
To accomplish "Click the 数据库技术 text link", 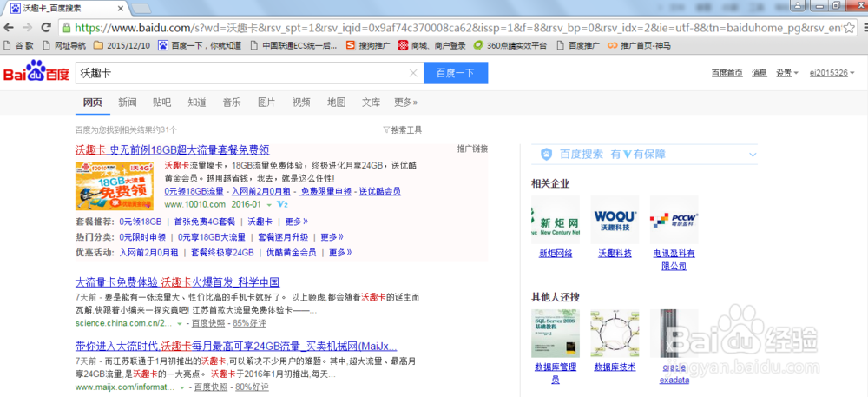I will [x=615, y=367].
